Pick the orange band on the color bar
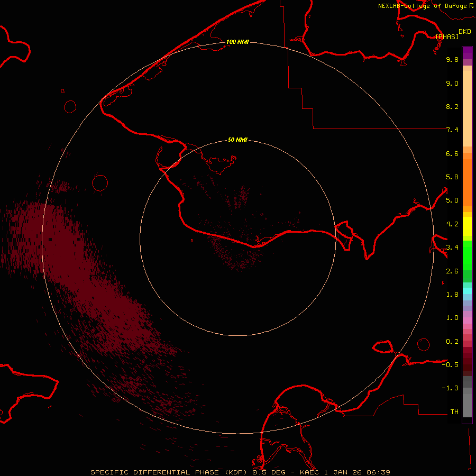The width and height of the screenshot is (476, 476). tap(467, 182)
